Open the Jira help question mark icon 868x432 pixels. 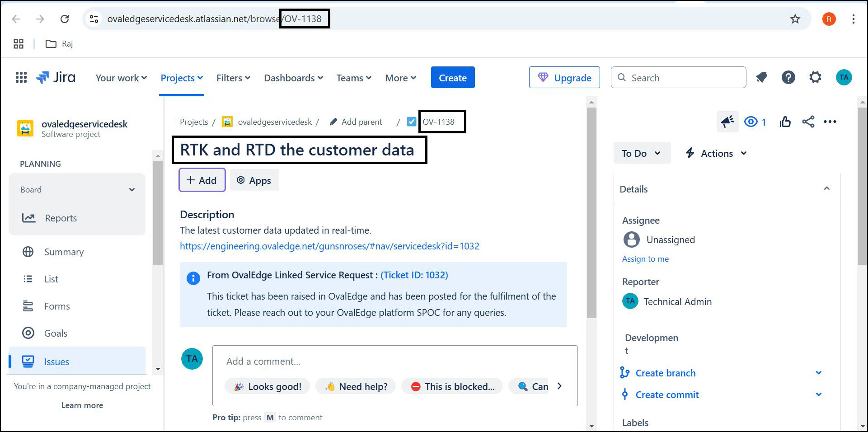point(788,78)
